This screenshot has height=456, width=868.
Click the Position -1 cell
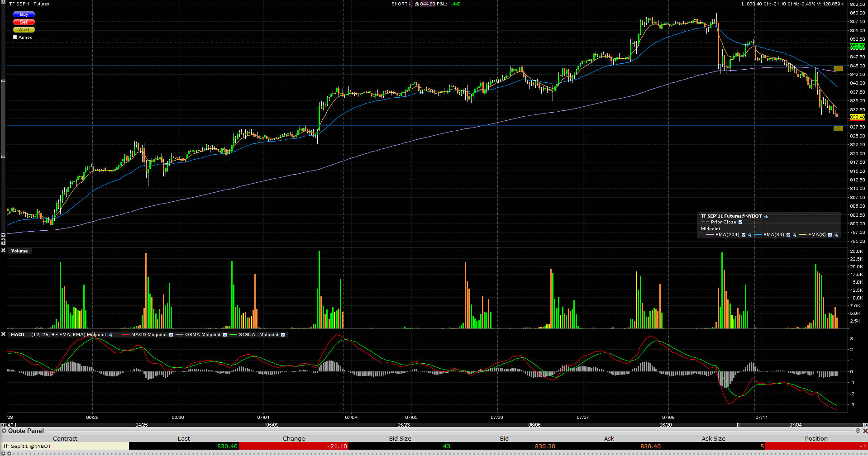coord(816,446)
